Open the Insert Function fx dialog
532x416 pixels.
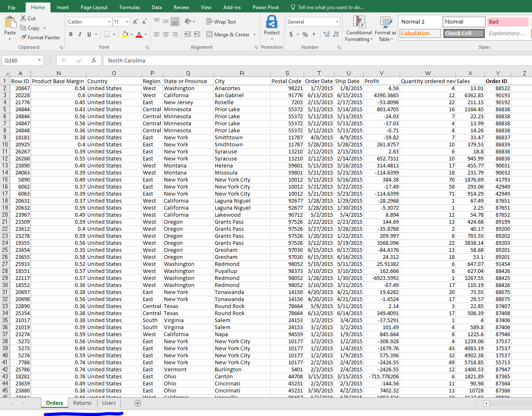tap(94, 60)
